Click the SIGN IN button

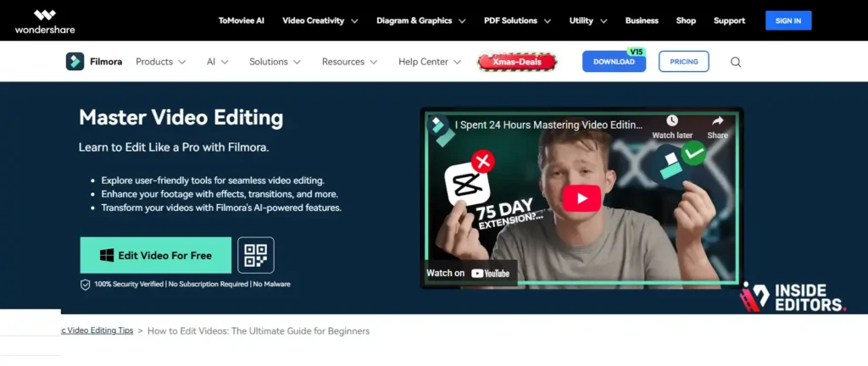pos(788,20)
